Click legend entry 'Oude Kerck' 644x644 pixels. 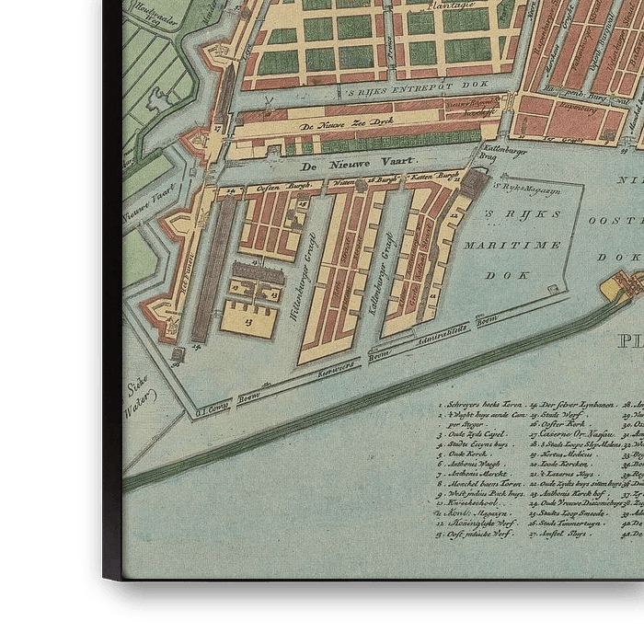[x=467, y=453]
